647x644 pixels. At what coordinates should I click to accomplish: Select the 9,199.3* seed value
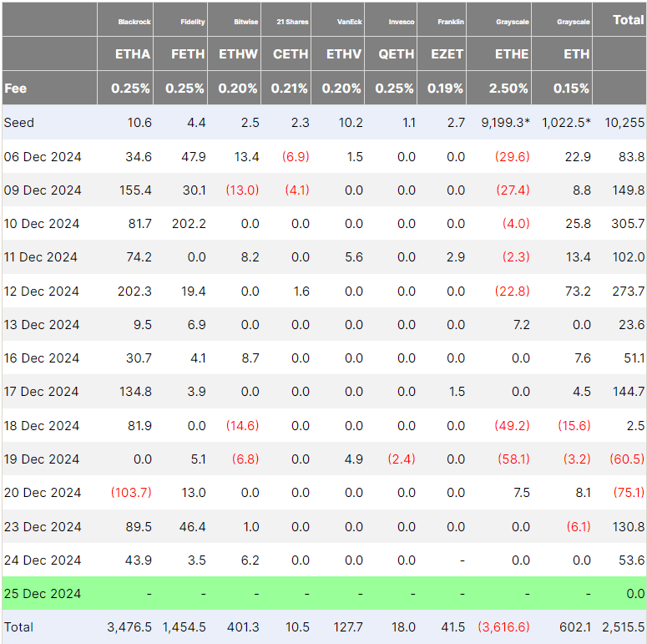click(x=505, y=123)
